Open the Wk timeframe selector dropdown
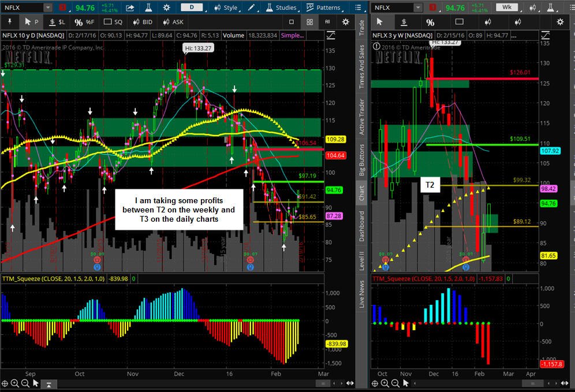 [507, 8]
